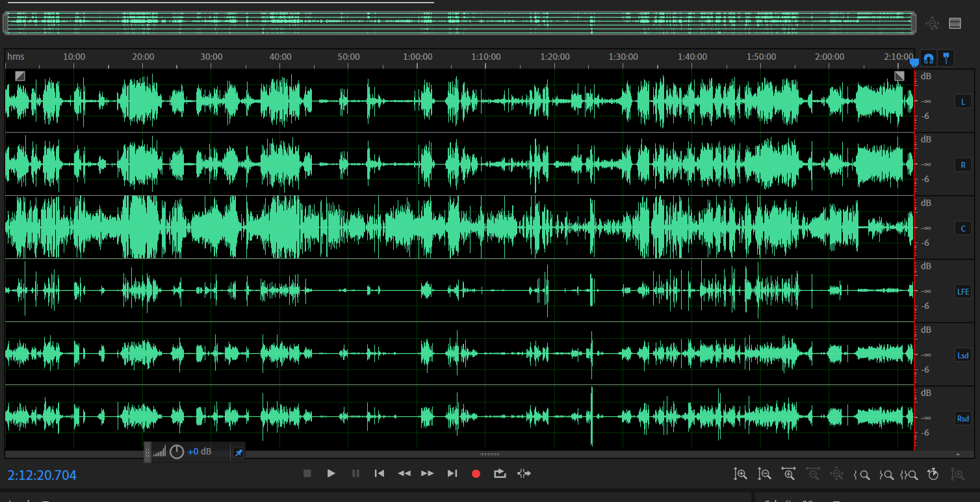Viewport: 980px width, 502px height.
Task: Click zoom out full icon beside overview navigator
Action: (933, 23)
